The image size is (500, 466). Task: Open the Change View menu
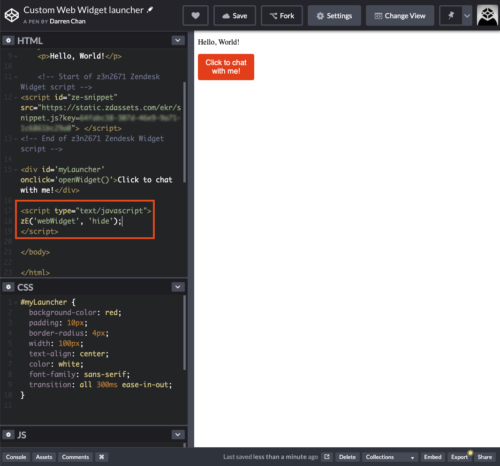(x=400, y=16)
